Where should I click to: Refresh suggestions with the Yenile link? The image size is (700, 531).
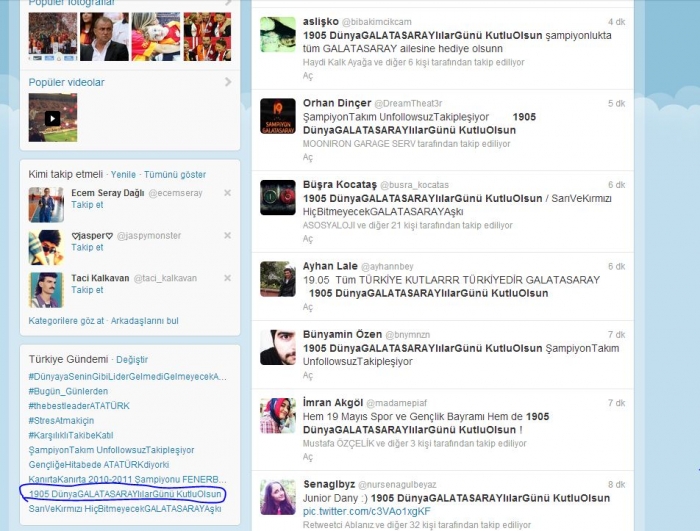pyautogui.click(x=123, y=175)
